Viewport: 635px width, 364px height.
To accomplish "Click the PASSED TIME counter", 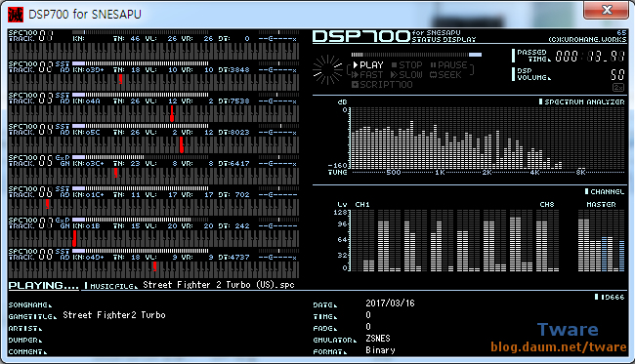I will 591,56.
